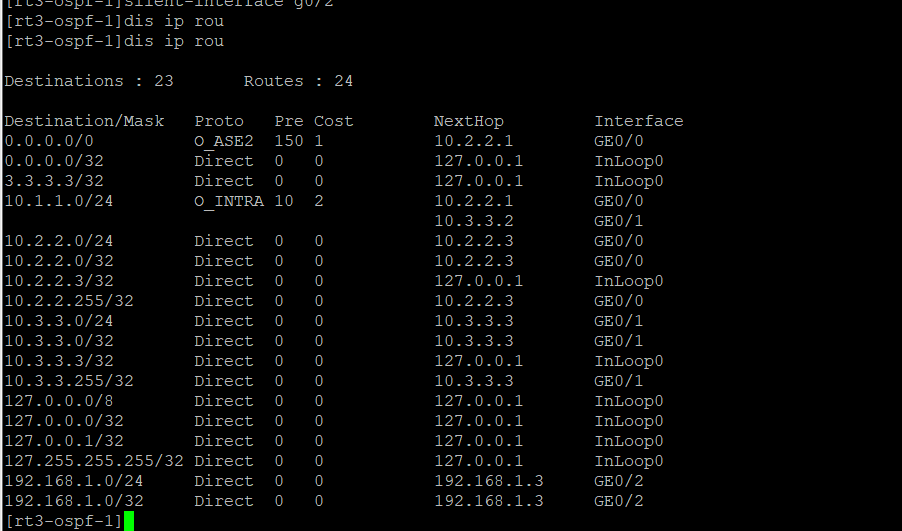
Task: Click the GE0/1 interface beside 10.3.3.2
Action: (619, 221)
